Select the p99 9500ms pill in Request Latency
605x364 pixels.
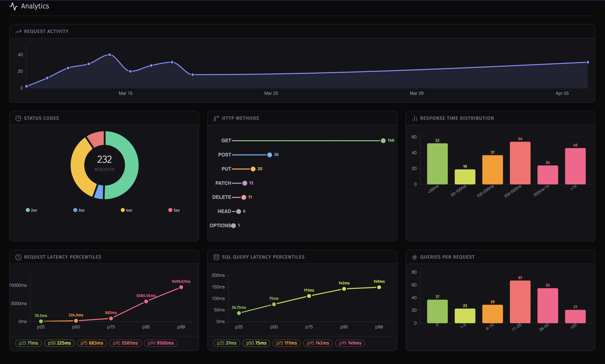pyautogui.click(x=161, y=343)
